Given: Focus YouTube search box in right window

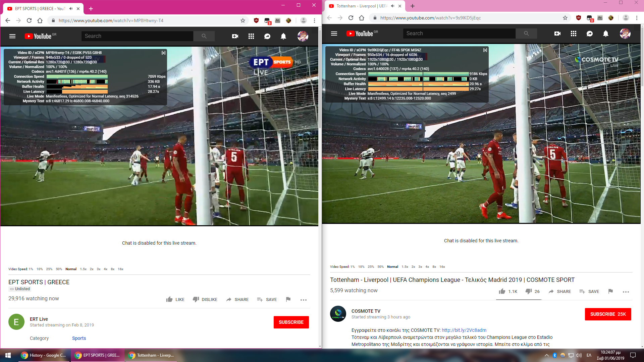Looking at the screenshot, I should (459, 34).
